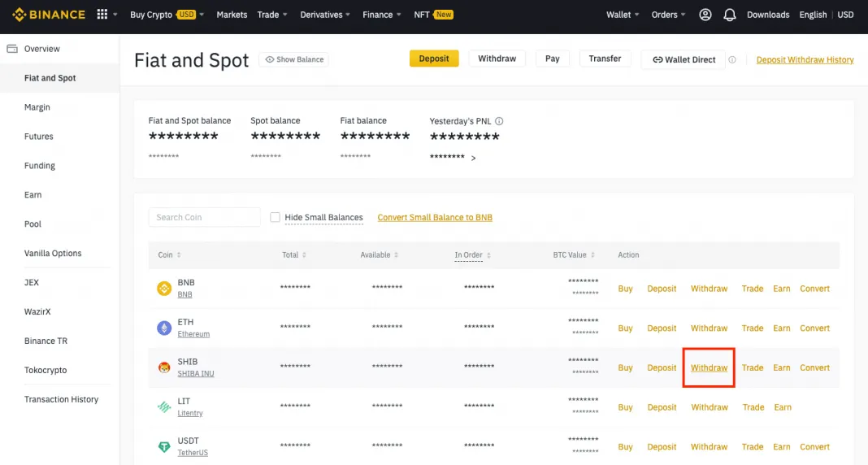
Task: Open the apps grid menu icon
Action: [x=102, y=15]
